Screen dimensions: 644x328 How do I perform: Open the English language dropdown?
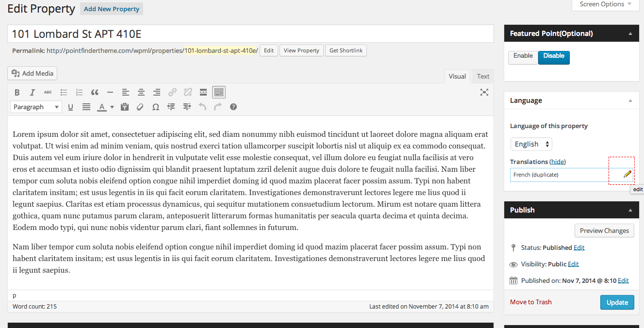(x=531, y=144)
